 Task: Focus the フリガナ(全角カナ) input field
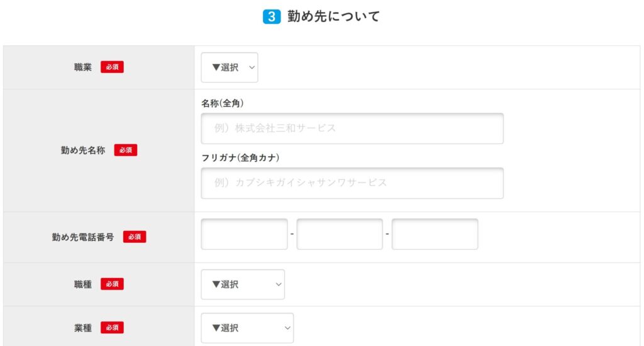pyautogui.click(x=352, y=183)
